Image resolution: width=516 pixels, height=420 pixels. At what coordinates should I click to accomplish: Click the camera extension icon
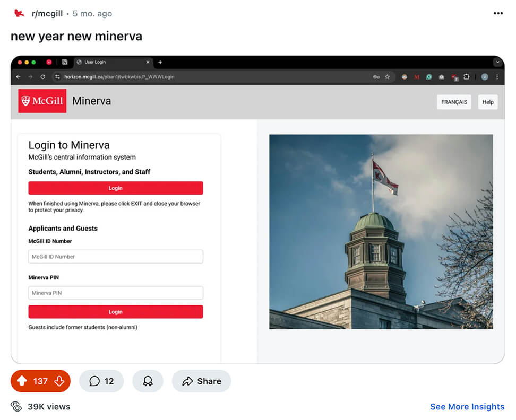click(441, 77)
